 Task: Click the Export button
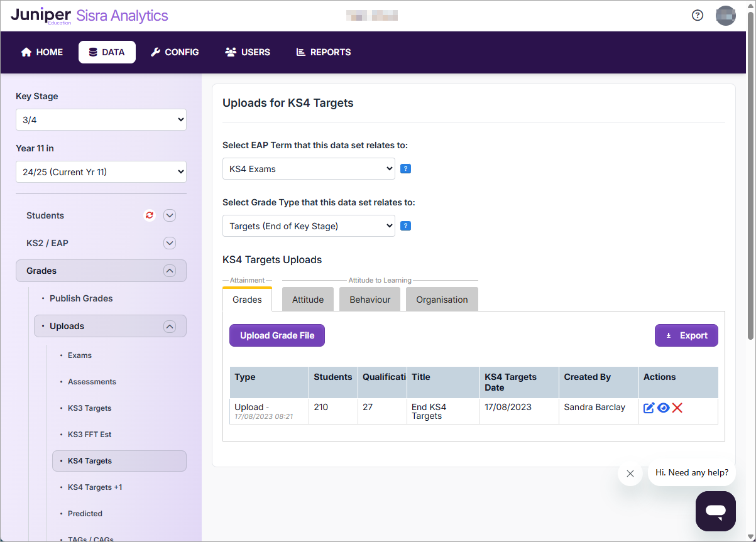coord(686,335)
